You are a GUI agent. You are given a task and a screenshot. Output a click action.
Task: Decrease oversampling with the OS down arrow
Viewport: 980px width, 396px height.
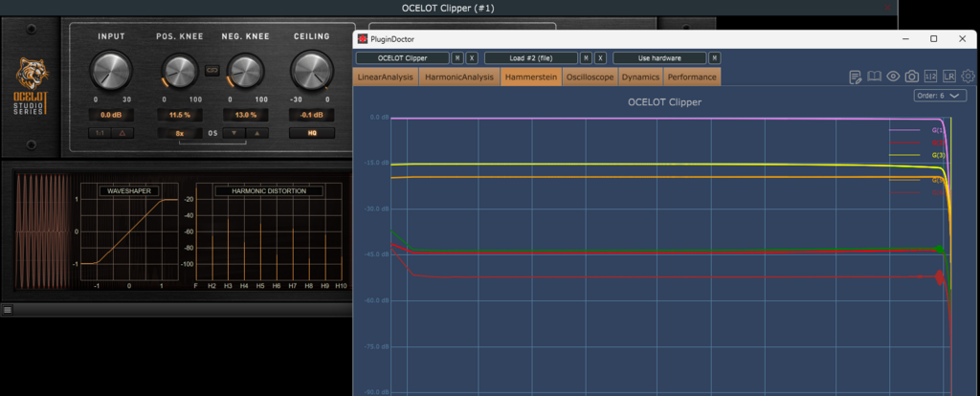[234, 132]
